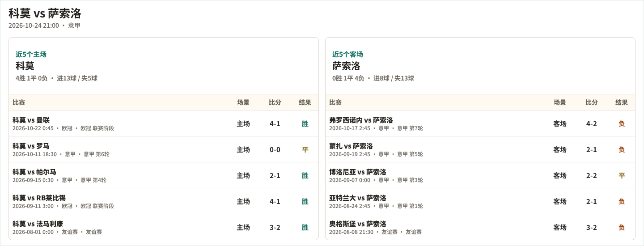This screenshot has height=246, width=644.
Task: Click the date line 2026-09-11 3:00 欧冠
Action: 63,206
